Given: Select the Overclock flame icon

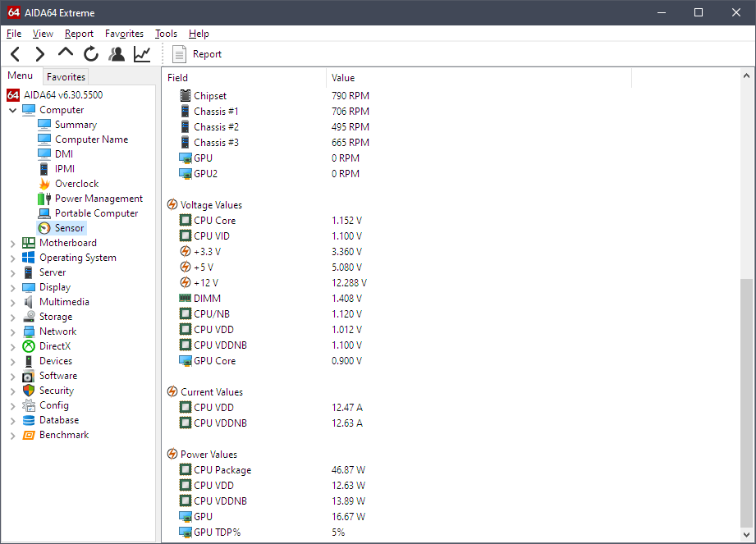Looking at the screenshot, I should pyautogui.click(x=44, y=184).
